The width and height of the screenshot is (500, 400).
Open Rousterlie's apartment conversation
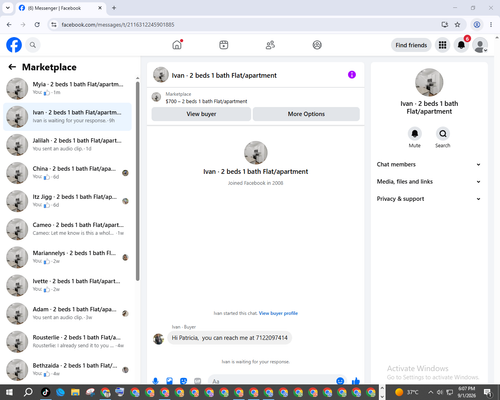(68, 342)
